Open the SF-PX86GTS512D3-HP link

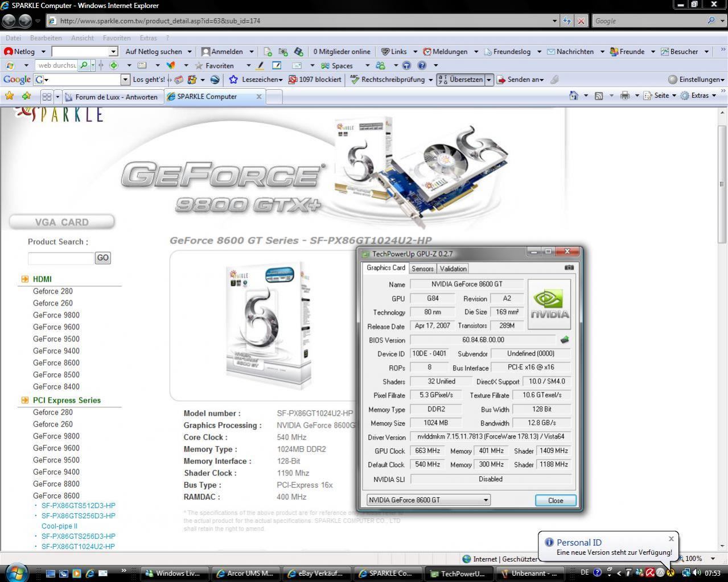click(79, 505)
